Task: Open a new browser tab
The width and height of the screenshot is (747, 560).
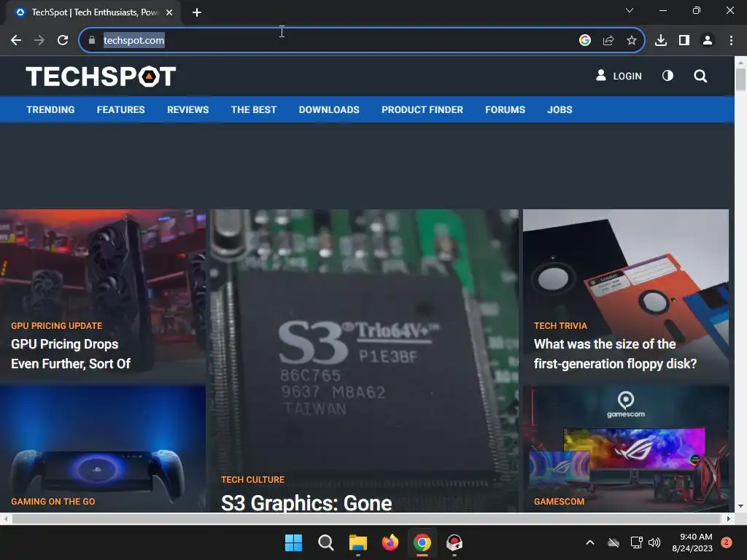Action: [197, 12]
